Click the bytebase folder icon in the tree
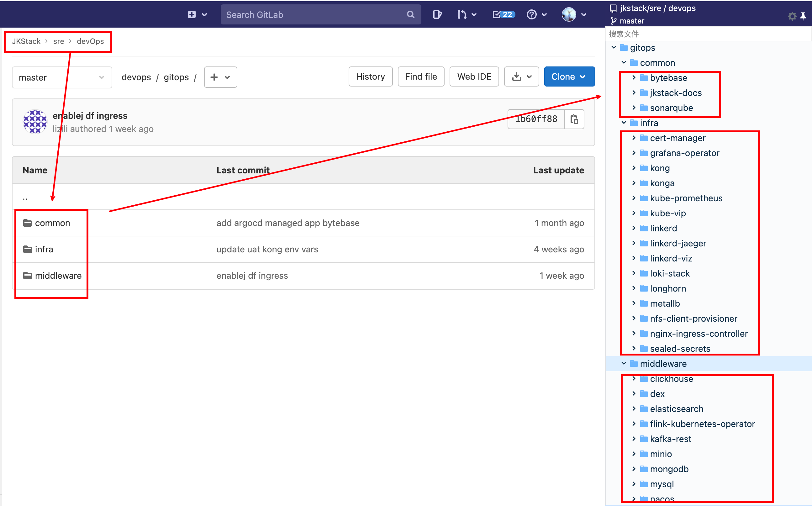Screen dimensions: 812x506 pos(644,78)
